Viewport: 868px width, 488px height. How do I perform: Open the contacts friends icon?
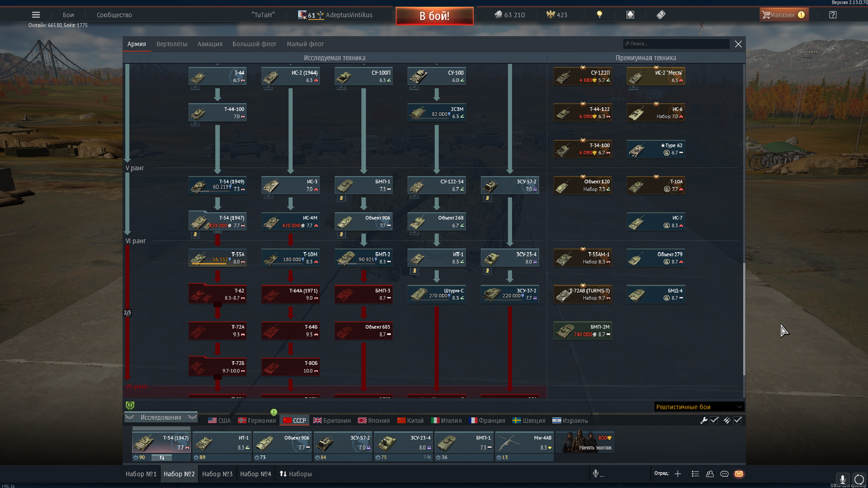coord(710,474)
